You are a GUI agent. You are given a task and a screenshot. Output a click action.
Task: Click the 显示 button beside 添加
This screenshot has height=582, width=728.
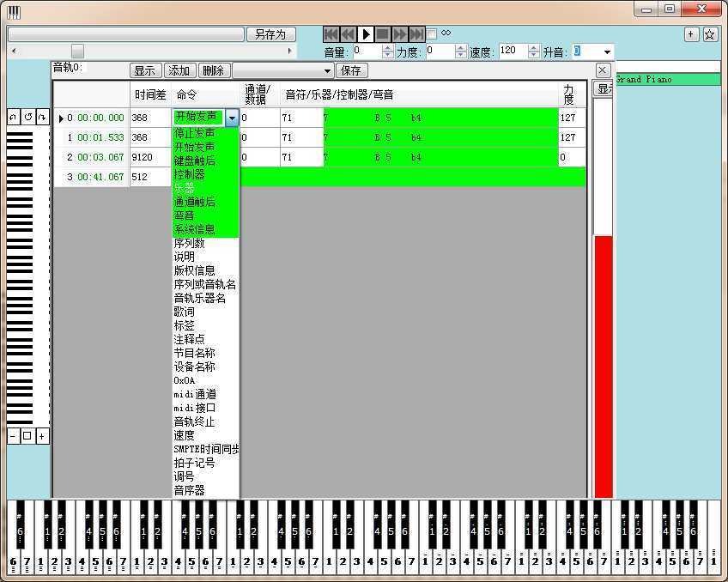[145, 70]
